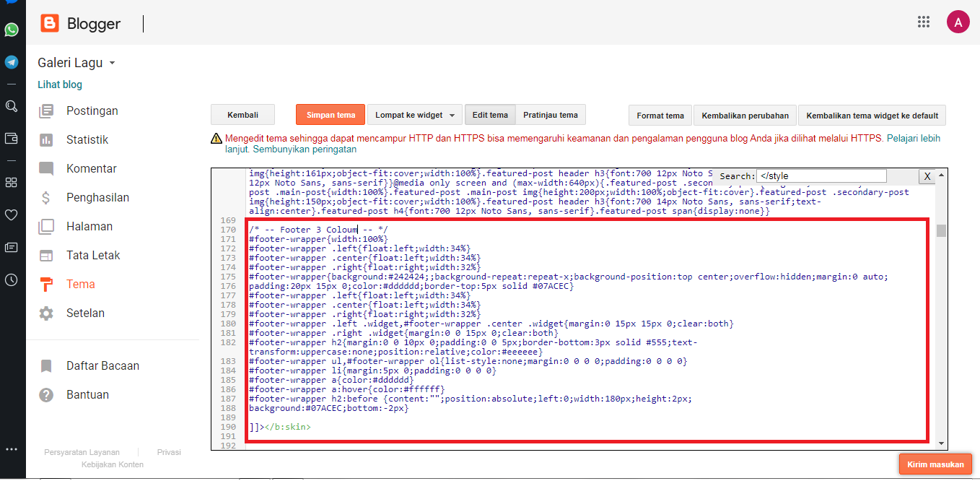Click the Statistik bar chart icon
Screen dimensions: 980x481
pos(46,139)
